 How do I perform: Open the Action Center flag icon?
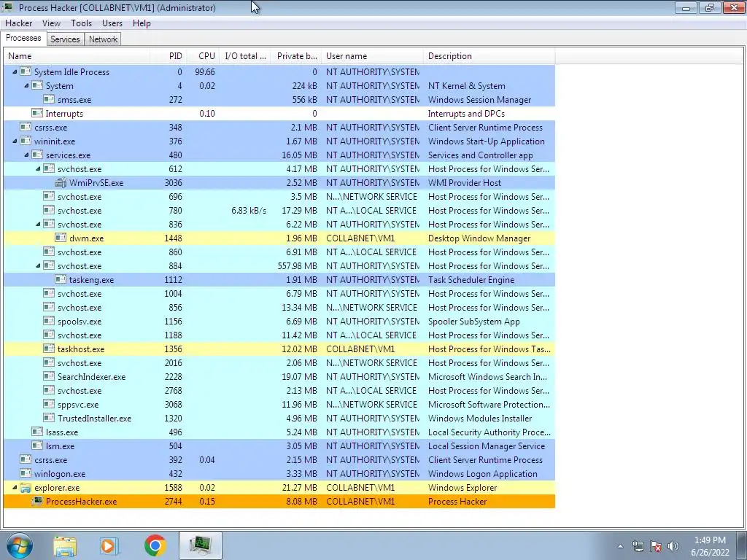coord(656,546)
